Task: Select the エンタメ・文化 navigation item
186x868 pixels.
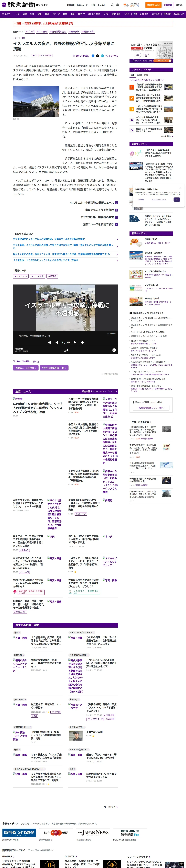Action: coord(94,14)
